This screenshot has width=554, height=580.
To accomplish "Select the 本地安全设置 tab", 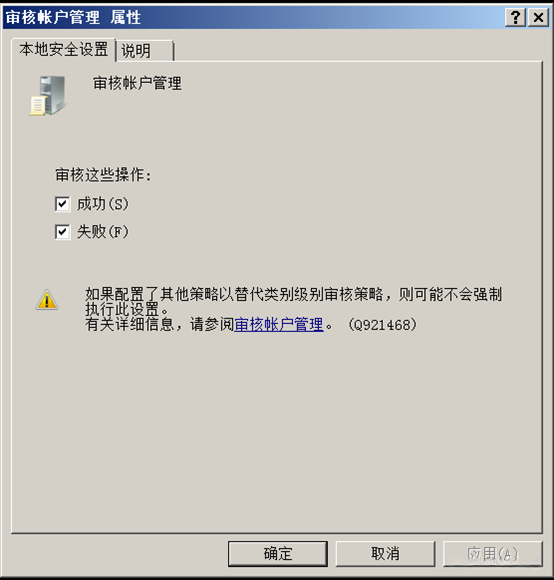I will (64, 50).
